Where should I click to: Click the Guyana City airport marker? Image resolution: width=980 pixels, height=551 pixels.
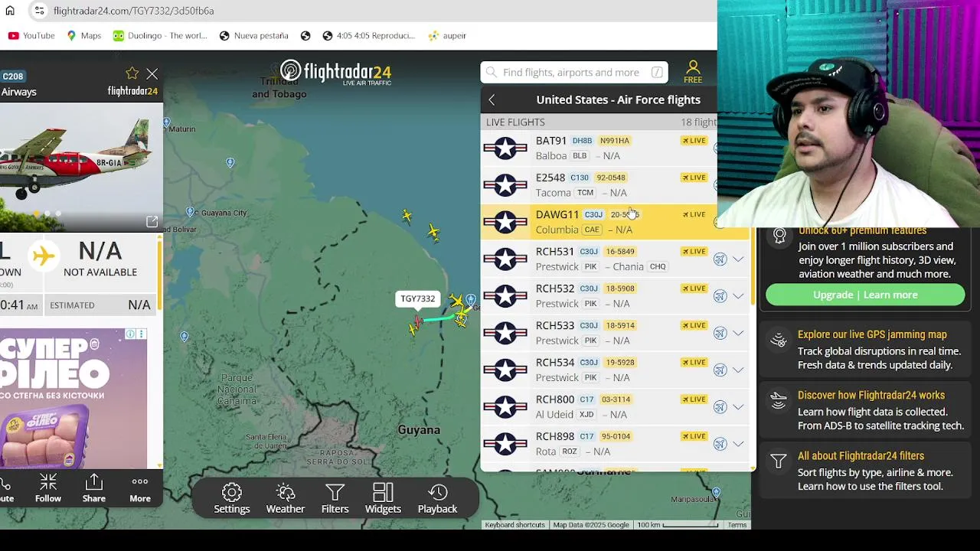(x=191, y=212)
